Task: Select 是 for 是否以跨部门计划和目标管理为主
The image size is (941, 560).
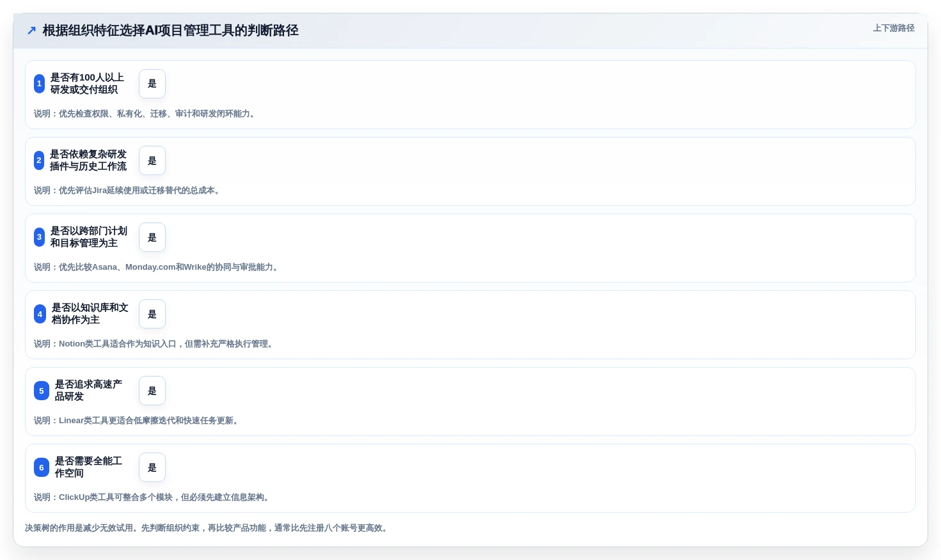Action: coord(152,237)
